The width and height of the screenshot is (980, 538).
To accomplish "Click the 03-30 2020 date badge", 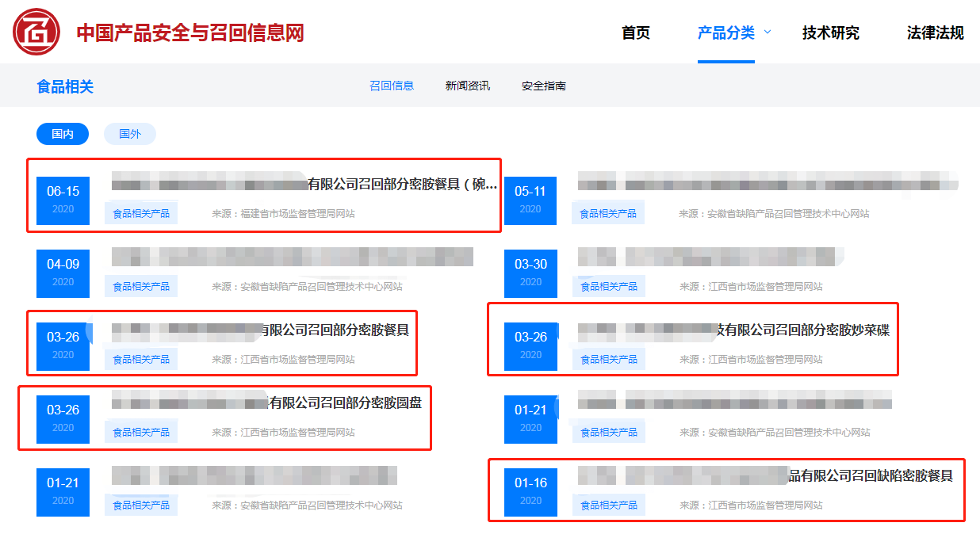I will pyautogui.click(x=530, y=272).
